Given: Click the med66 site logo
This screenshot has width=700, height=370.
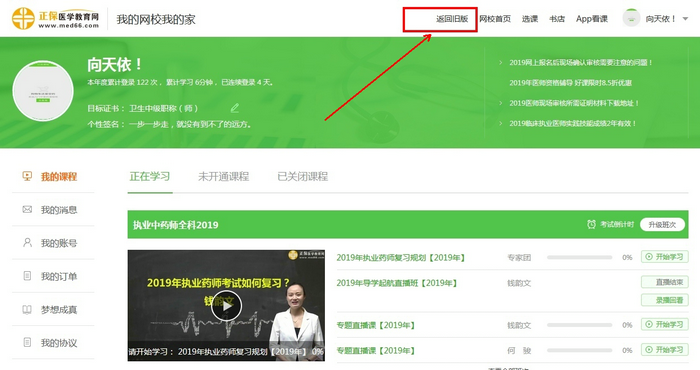Looking at the screenshot, I should point(55,19).
